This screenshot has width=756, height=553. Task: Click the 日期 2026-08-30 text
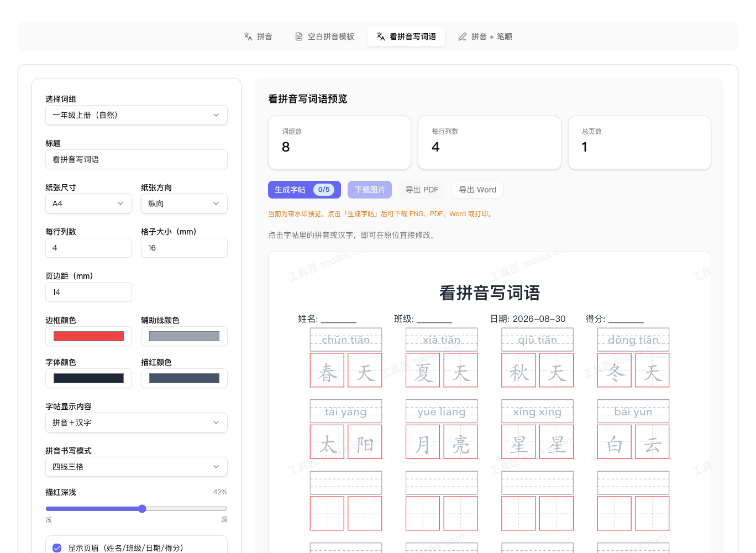tap(528, 319)
